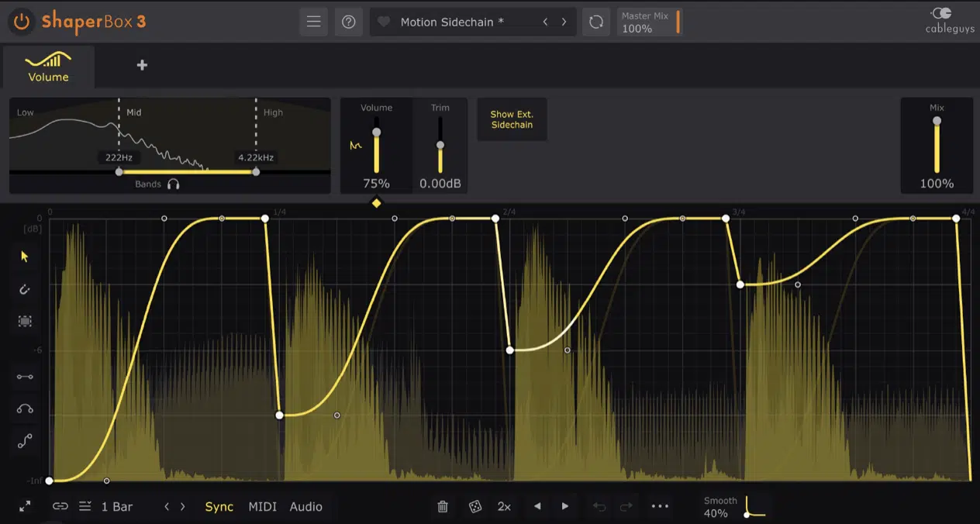Open the 1 Bar length dropdown
This screenshot has width=980, height=524.
click(x=117, y=507)
